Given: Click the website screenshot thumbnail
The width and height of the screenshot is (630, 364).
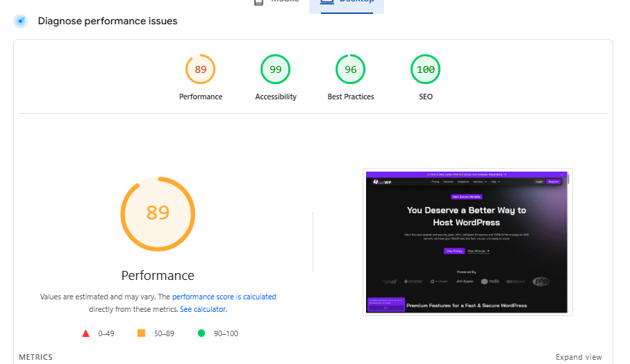Looking at the screenshot, I should click(467, 242).
